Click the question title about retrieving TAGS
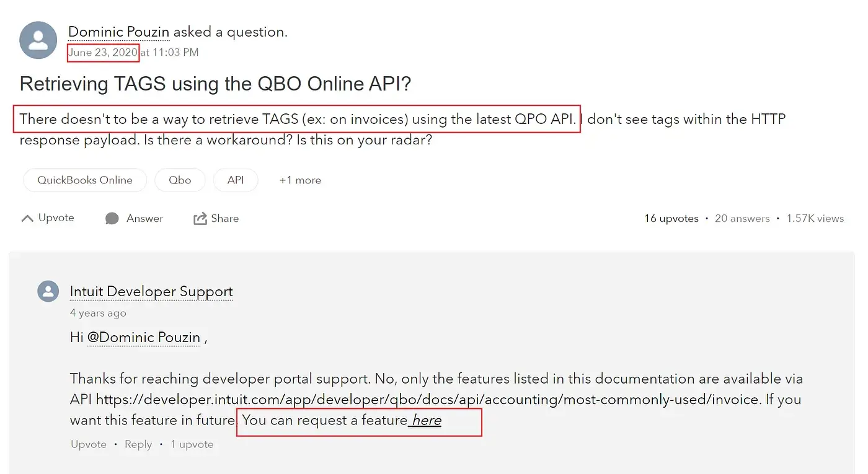Screen dimensions: 868x474 click(216, 84)
